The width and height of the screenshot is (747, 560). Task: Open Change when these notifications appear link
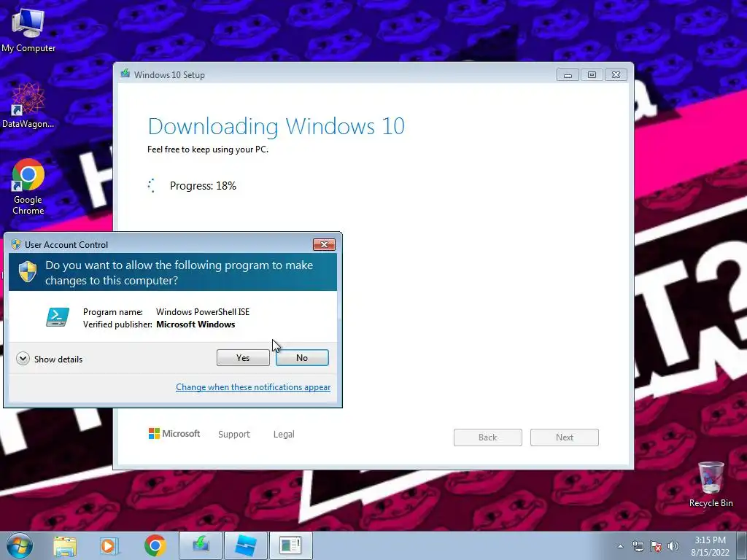point(253,387)
